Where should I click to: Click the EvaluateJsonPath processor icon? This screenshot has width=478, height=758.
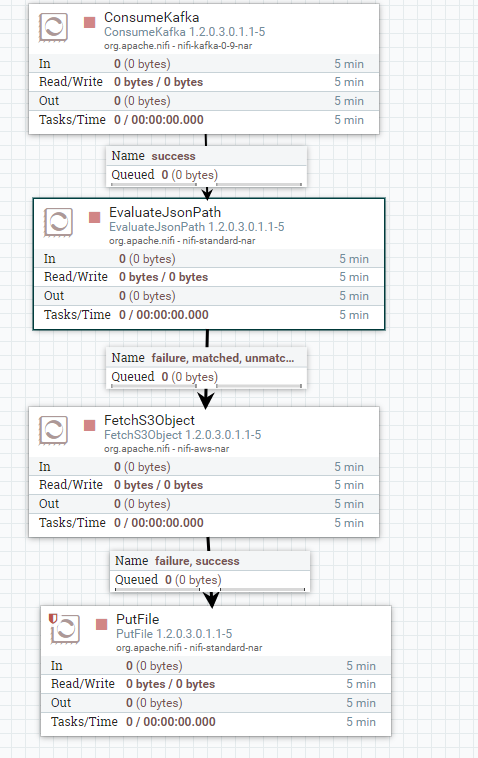pyautogui.click(x=58, y=222)
